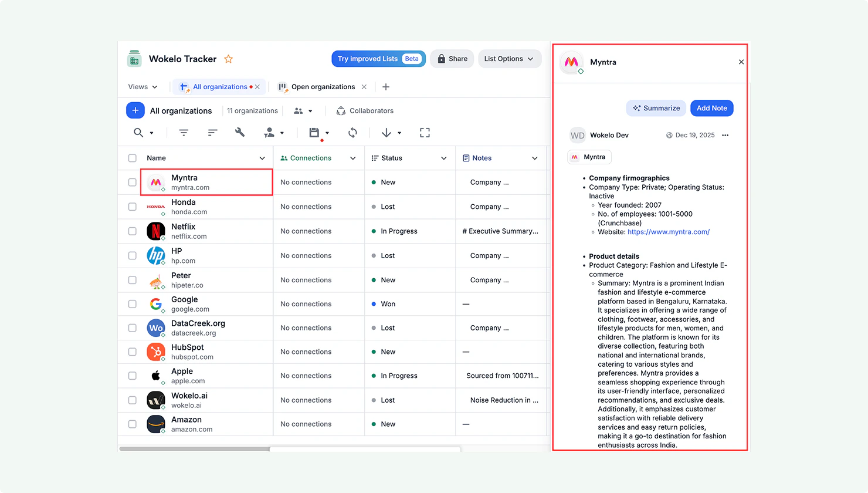868x493 pixels.
Task: Expand the Views dropdown
Action: 143,87
